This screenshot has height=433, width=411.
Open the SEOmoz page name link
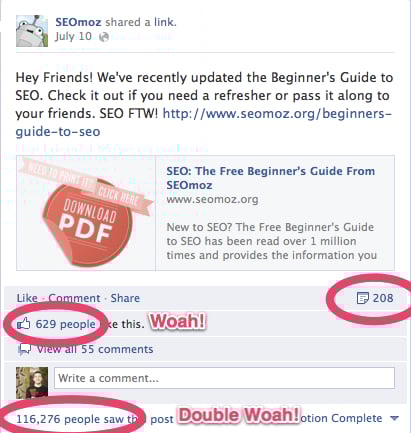tap(78, 22)
